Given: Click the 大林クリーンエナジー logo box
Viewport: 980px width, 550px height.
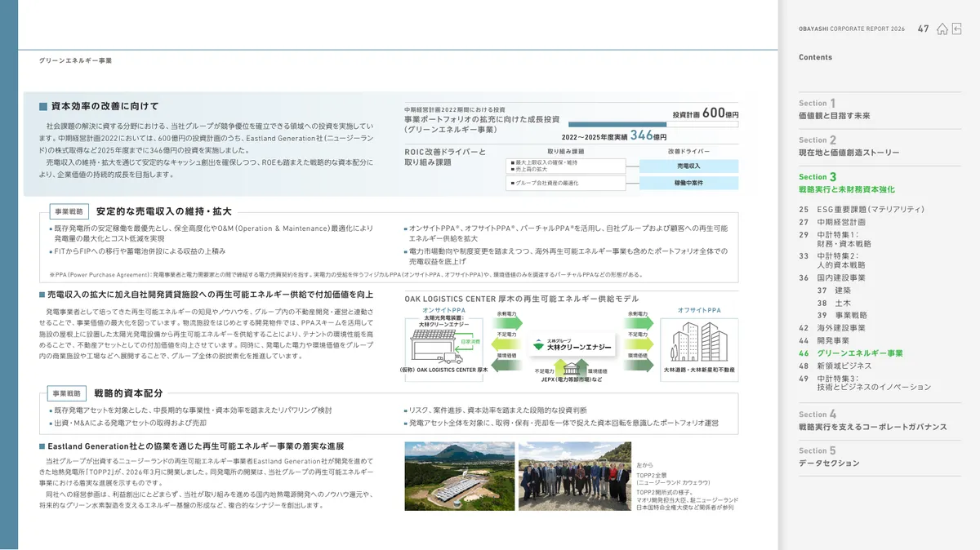Looking at the screenshot, I should [x=572, y=345].
